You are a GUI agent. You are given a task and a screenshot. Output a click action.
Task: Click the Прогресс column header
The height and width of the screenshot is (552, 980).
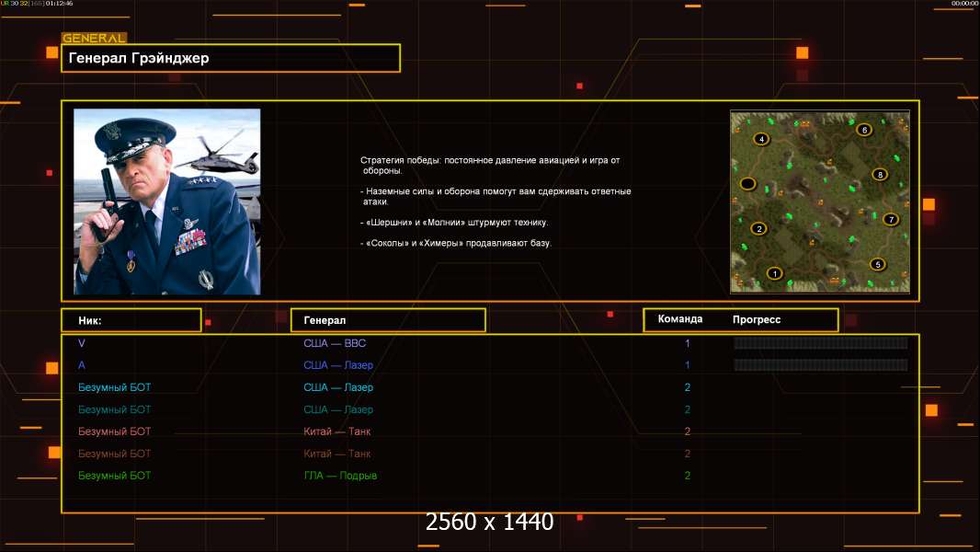point(757,319)
